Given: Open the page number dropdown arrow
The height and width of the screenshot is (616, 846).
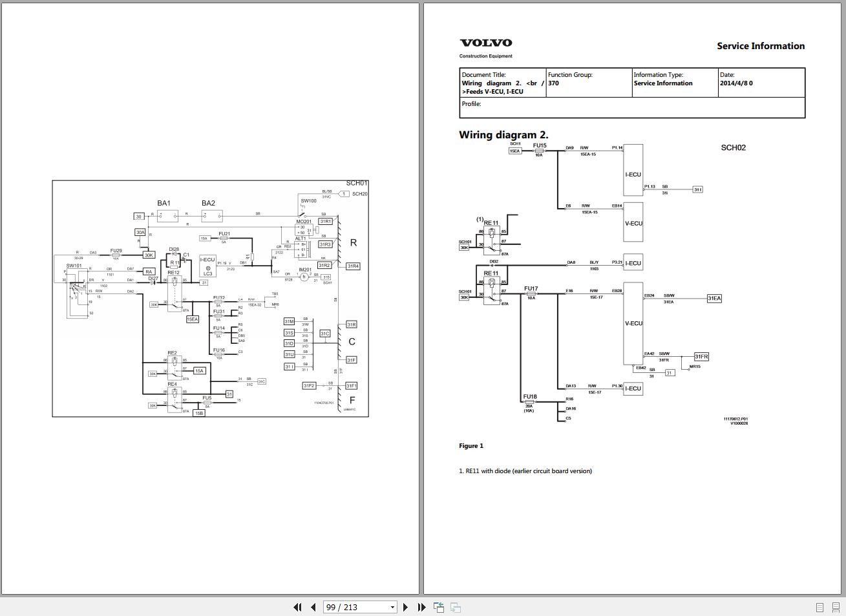Looking at the screenshot, I should tap(392, 608).
